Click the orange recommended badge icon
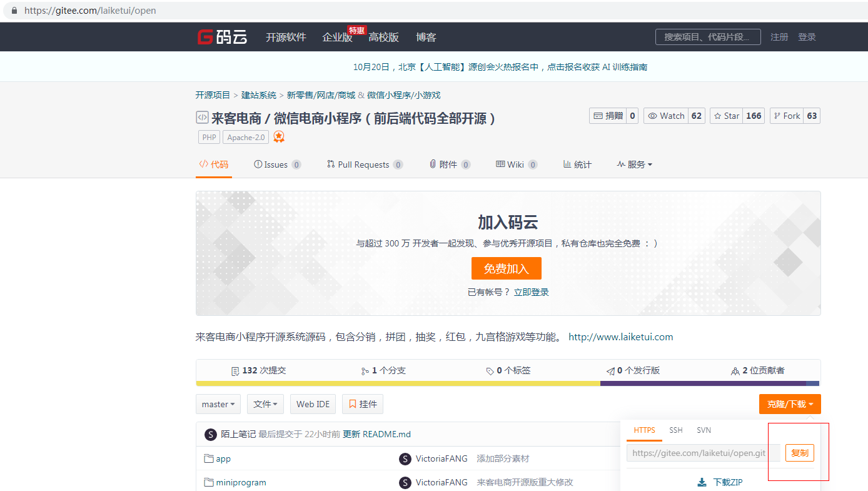Screen dimensions: 868x491 click(279, 137)
